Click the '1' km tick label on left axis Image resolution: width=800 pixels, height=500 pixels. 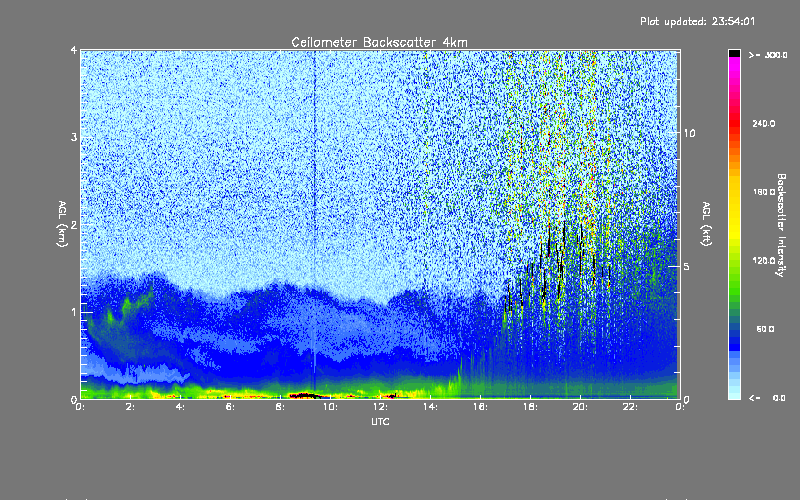click(x=74, y=312)
